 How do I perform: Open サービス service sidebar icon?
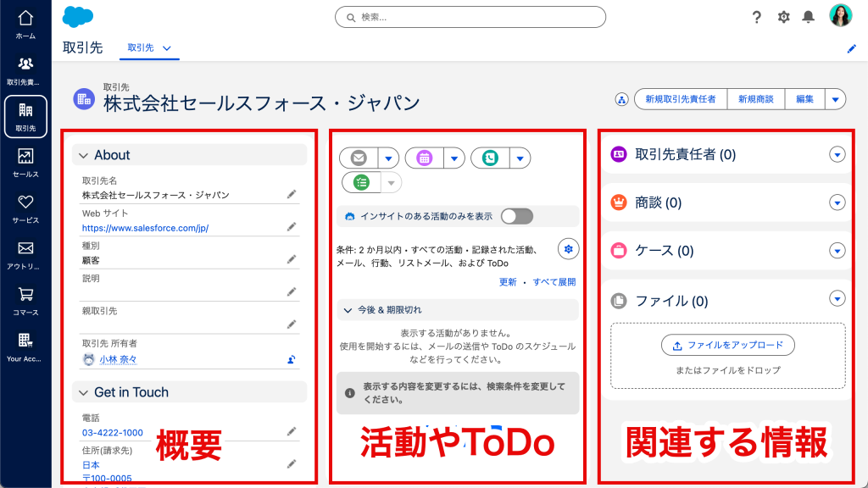tap(25, 209)
